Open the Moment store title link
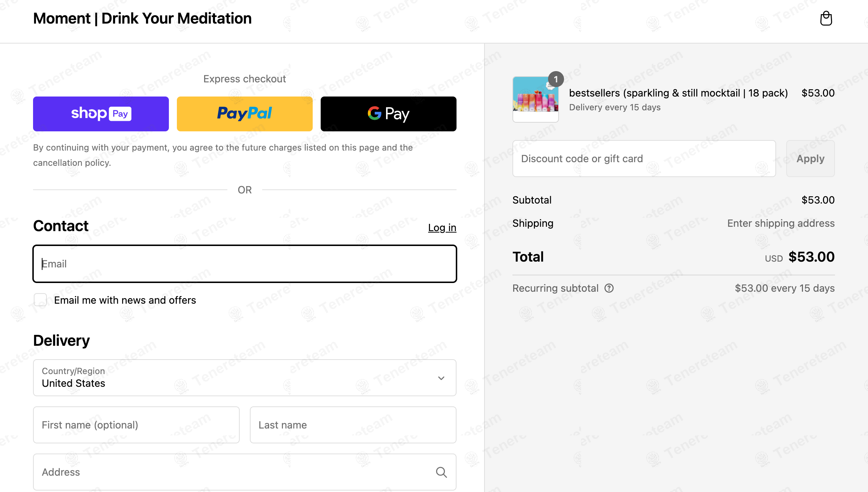 point(142,19)
